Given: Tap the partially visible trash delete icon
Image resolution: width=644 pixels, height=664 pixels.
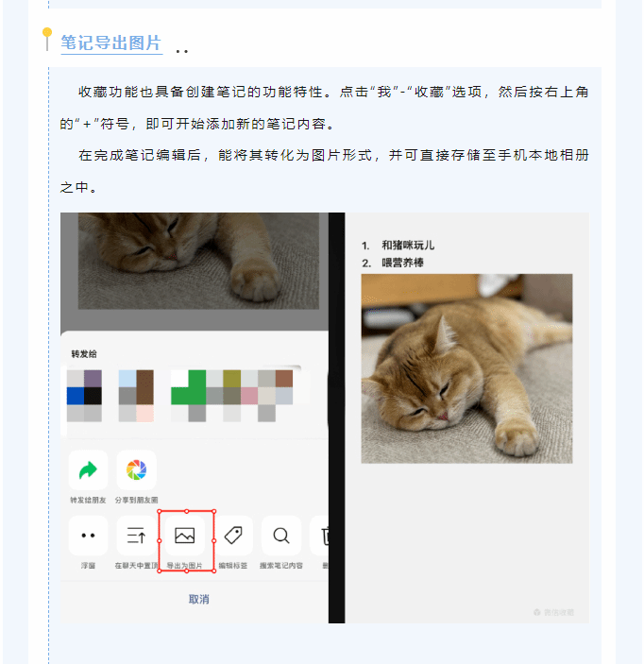Looking at the screenshot, I should [322, 536].
